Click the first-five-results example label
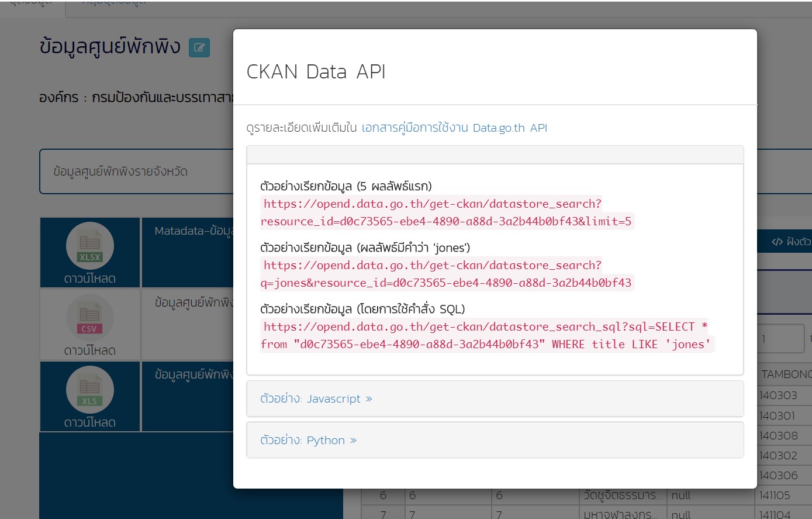812x519 pixels. tap(345, 186)
